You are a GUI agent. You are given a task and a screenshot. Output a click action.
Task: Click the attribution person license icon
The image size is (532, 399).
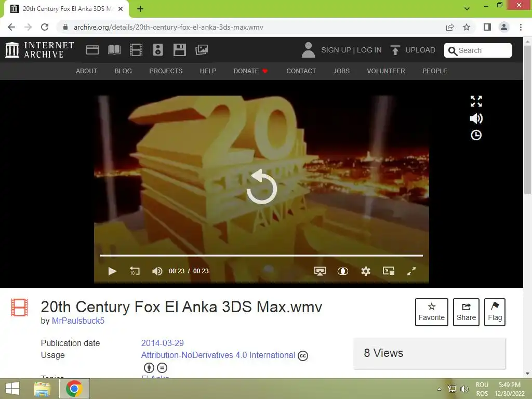(x=149, y=368)
